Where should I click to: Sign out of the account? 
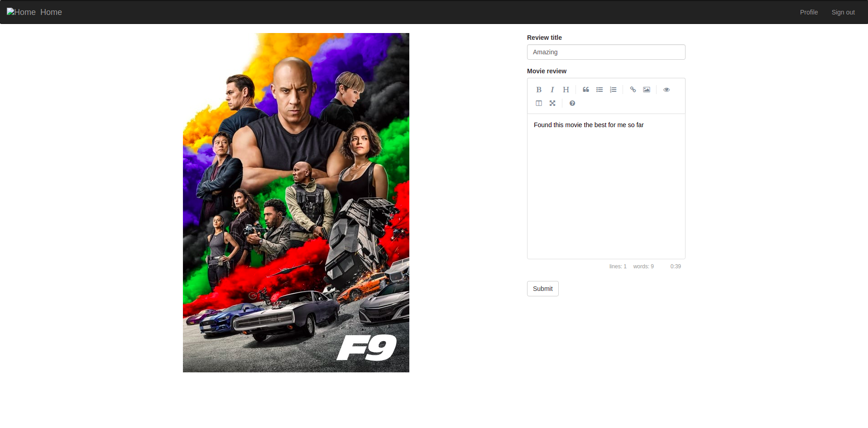[843, 12]
